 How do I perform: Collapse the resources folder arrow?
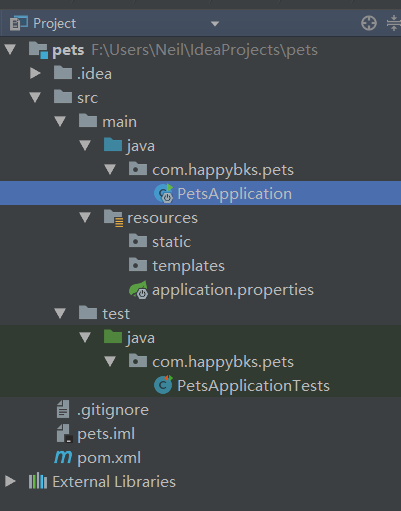pyautogui.click(x=85, y=217)
